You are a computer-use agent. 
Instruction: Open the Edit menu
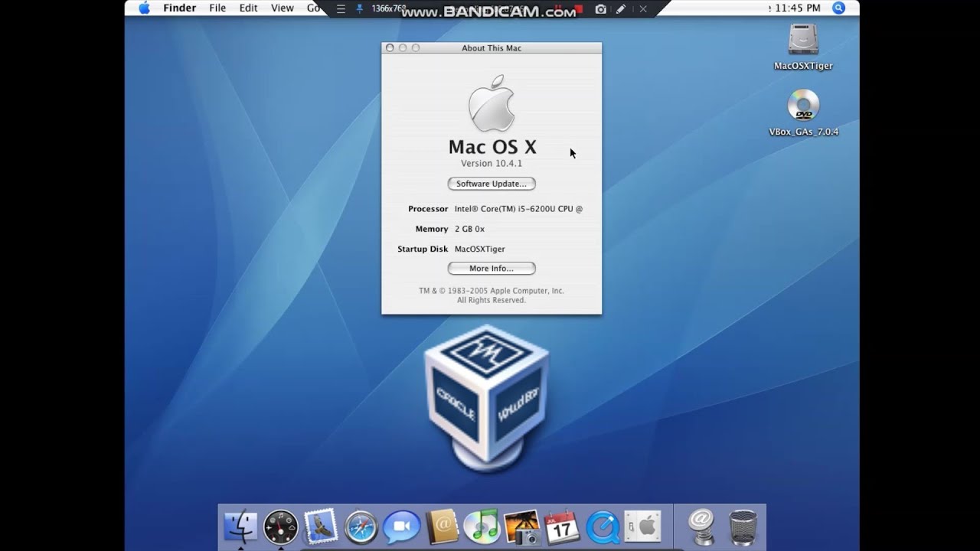click(x=248, y=8)
